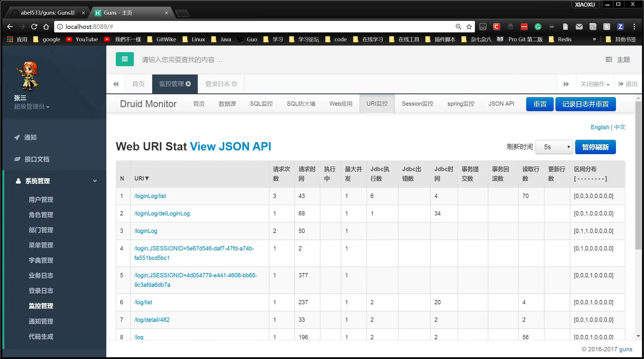Switch to the SQL监控 tab in Druid Monitor

point(261,104)
